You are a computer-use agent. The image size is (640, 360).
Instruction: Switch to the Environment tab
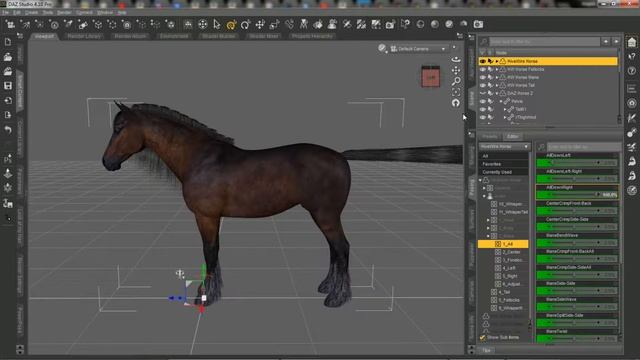click(x=174, y=36)
